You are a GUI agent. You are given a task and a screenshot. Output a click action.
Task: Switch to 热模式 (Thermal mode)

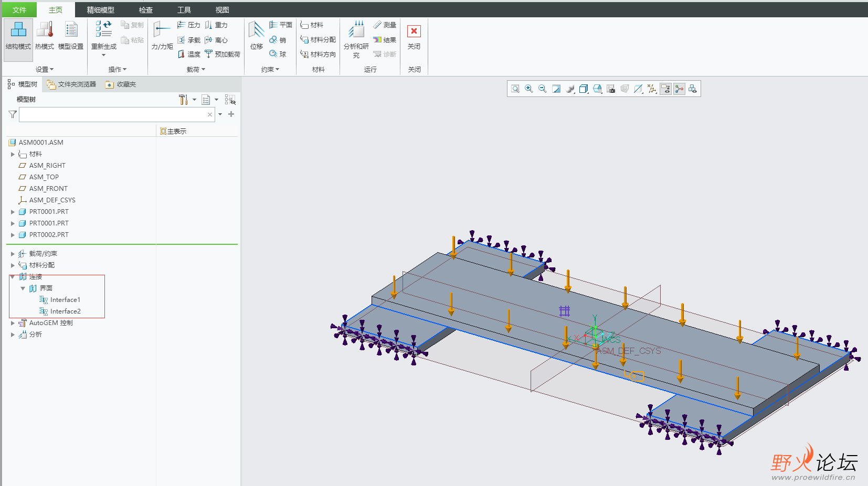[45, 36]
